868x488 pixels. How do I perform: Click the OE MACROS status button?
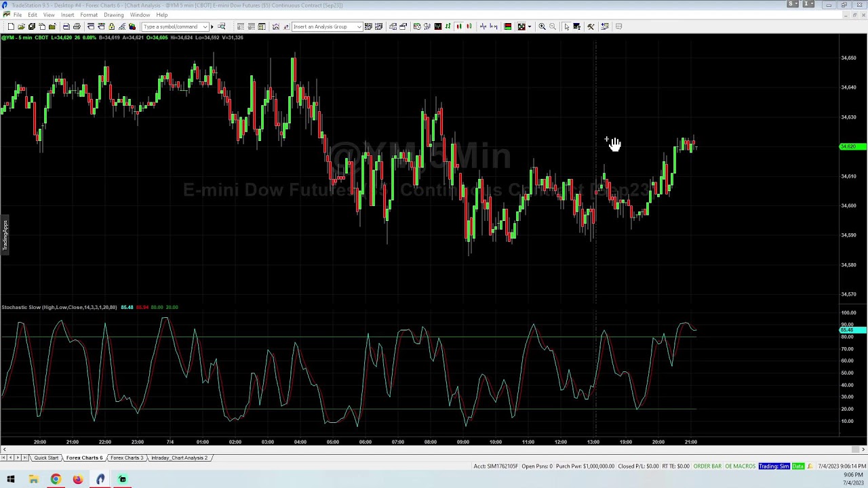pos(740,466)
